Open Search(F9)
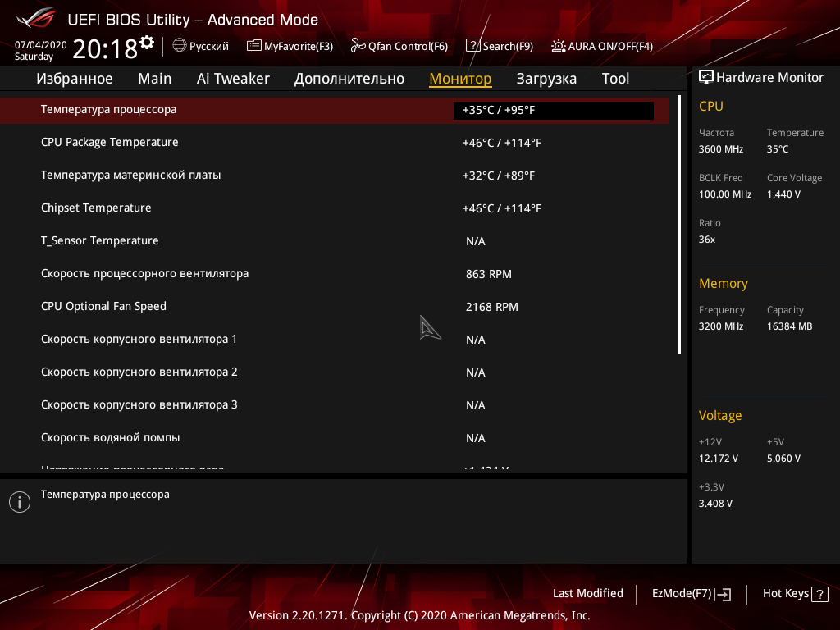840x630 pixels. 500,46
